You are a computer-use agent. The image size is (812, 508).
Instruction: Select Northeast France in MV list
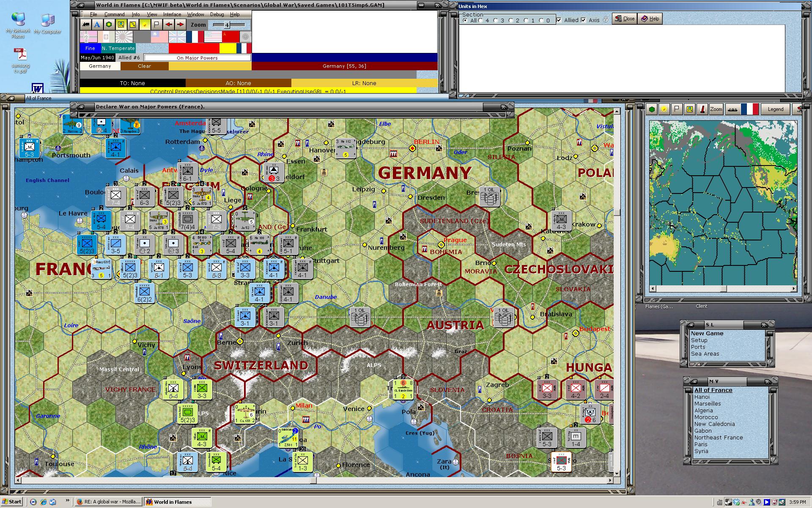coord(719,438)
